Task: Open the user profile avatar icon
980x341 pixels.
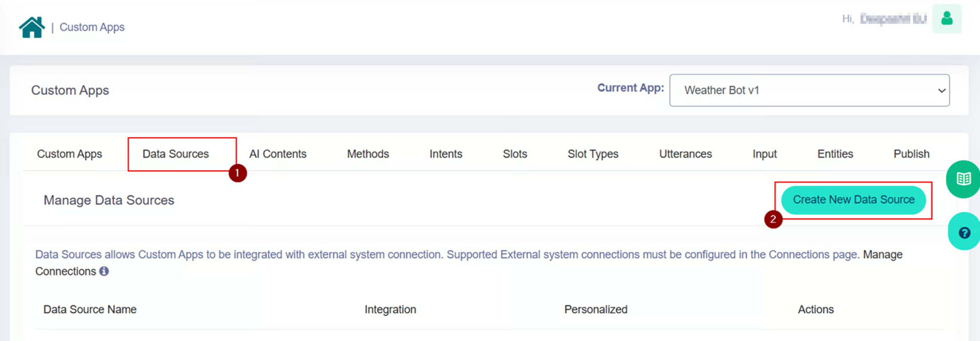Action: pos(946,19)
